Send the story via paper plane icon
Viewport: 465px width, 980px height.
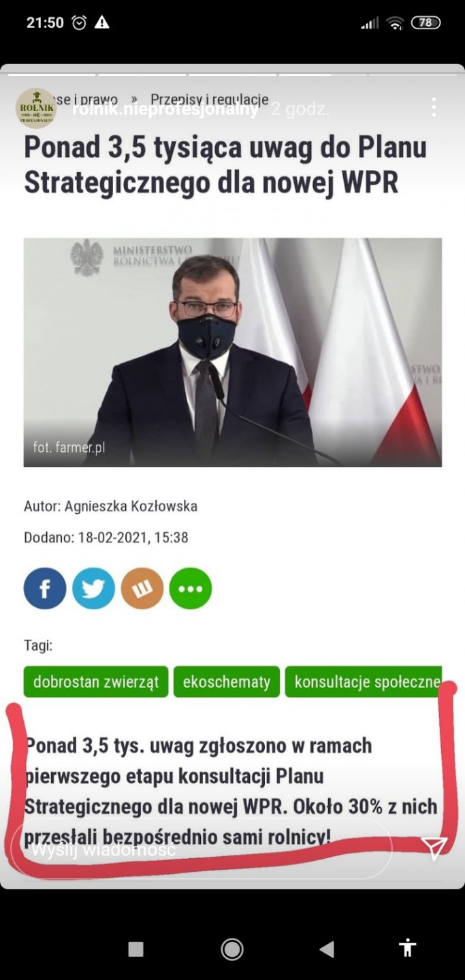(x=434, y=847)
